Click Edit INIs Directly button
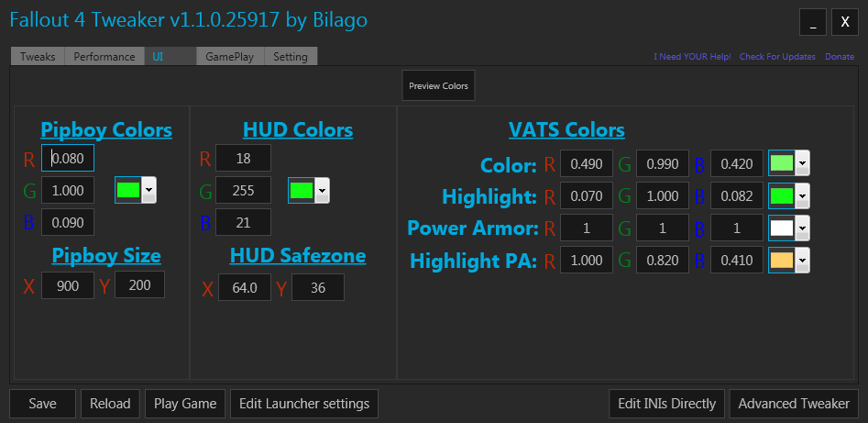Image resolution: width=868 pixels, height=423 pixels. [x=667, y=404]
